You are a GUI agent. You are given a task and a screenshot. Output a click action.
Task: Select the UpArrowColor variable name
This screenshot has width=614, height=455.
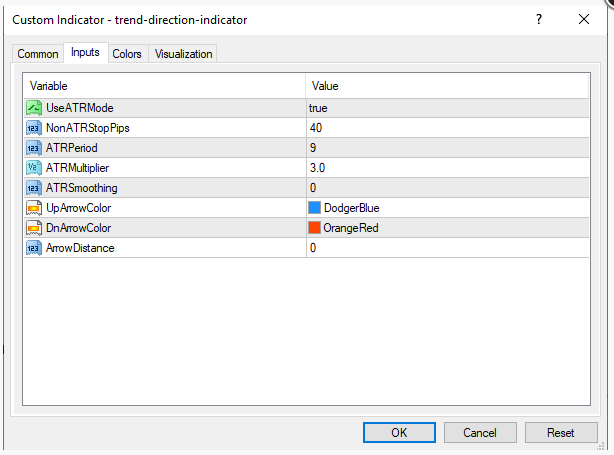pos(79,208)
